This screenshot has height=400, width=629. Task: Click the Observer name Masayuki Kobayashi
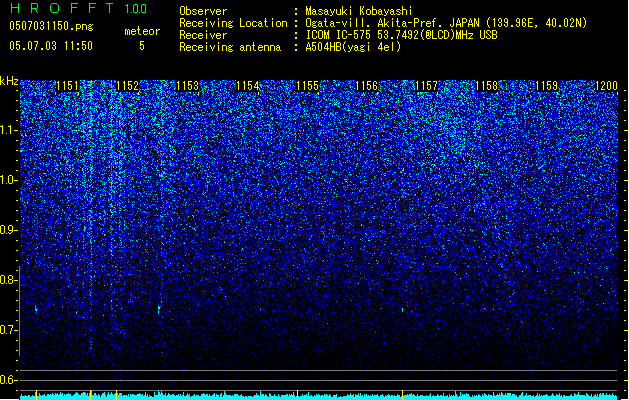[359, 11]
